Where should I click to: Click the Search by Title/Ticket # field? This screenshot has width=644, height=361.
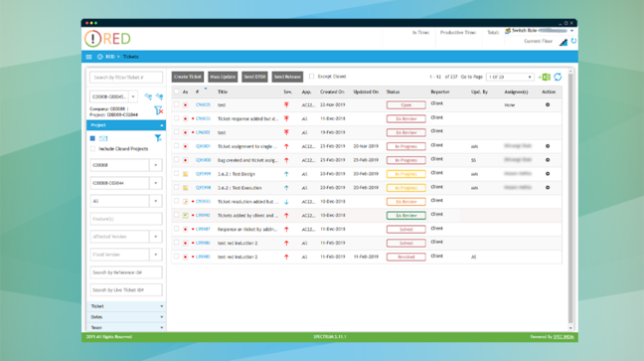pyautogui.click(x=126, y=78)
